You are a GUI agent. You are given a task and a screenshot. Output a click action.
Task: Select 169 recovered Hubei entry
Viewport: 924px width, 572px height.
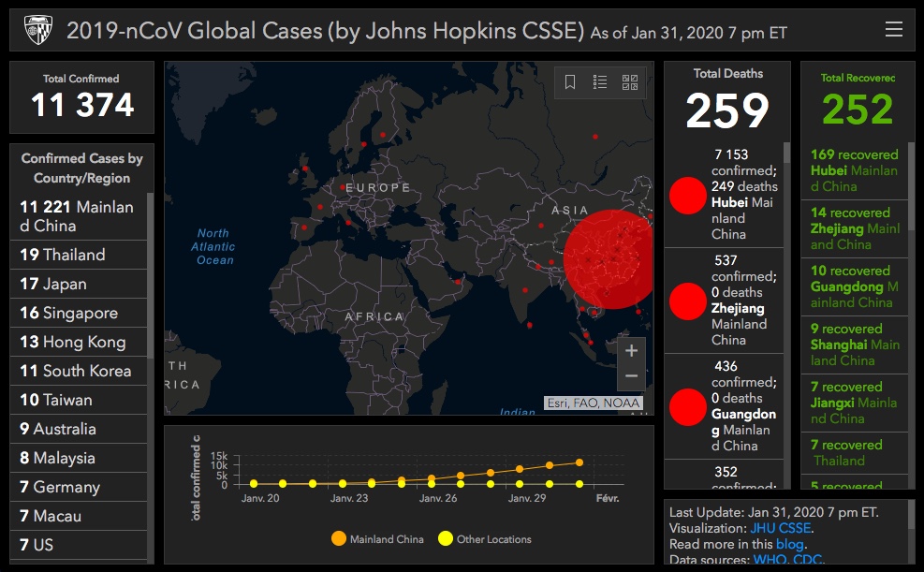(x=855, y=170)
